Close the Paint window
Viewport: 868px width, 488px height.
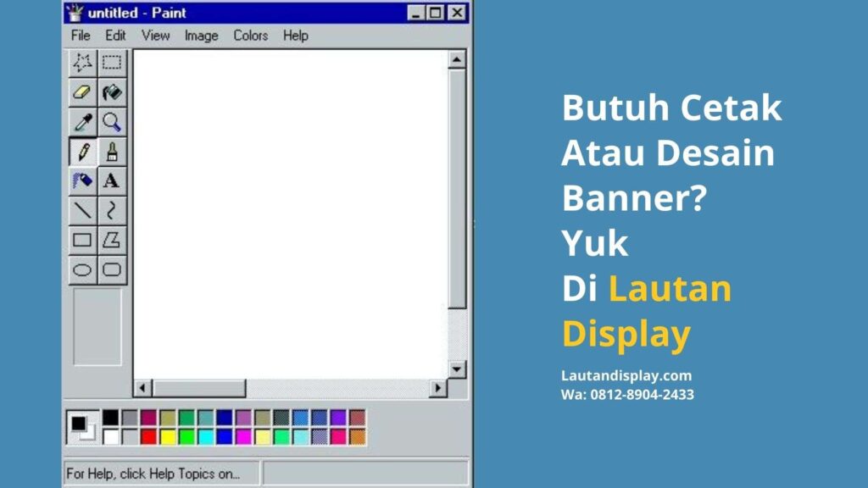pyautogui.click(x=457, y=13)
